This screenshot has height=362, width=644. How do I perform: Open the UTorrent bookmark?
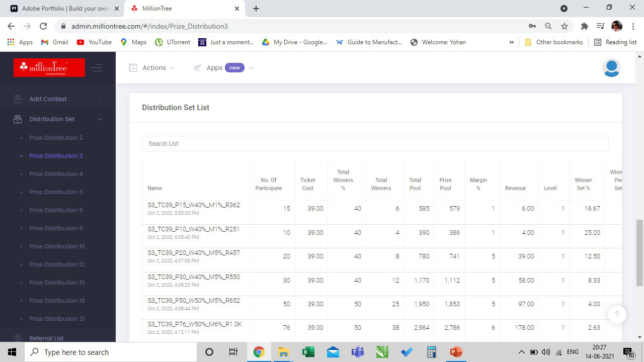tap(173, 42)
